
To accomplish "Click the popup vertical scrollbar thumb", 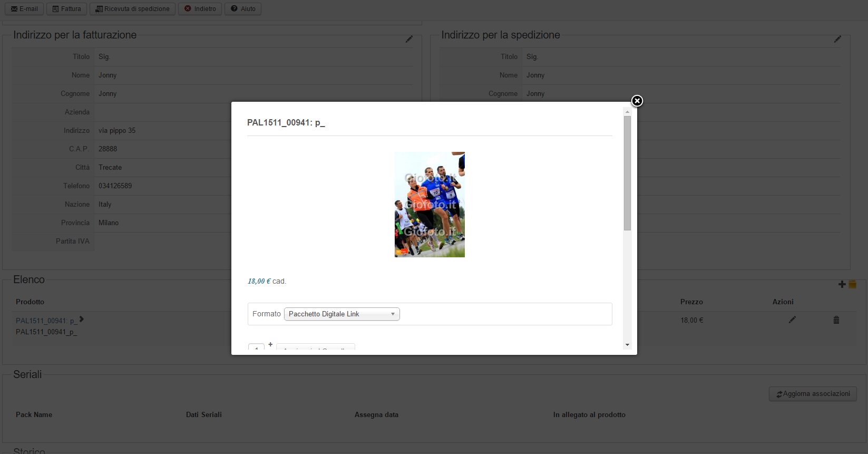I will click(627, 173).
